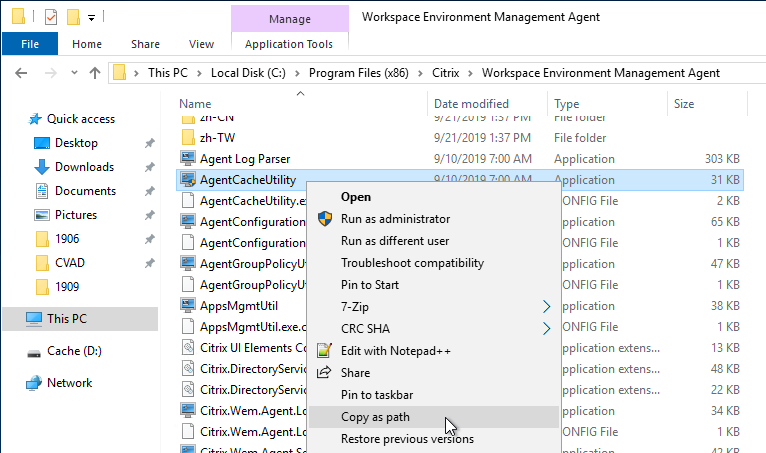Open the CVAD pinned folder
Viewport: 766px width, 453px height.
click(69, 262)
